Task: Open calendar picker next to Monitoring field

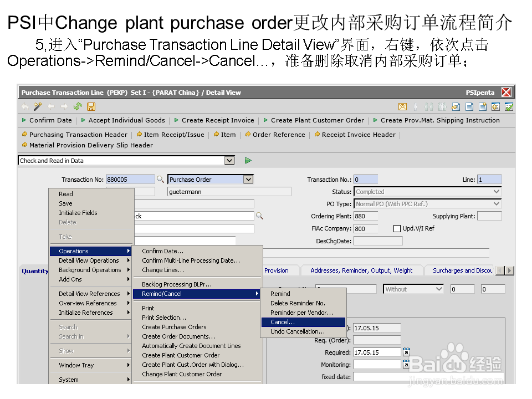Action: tap(407, 364)
